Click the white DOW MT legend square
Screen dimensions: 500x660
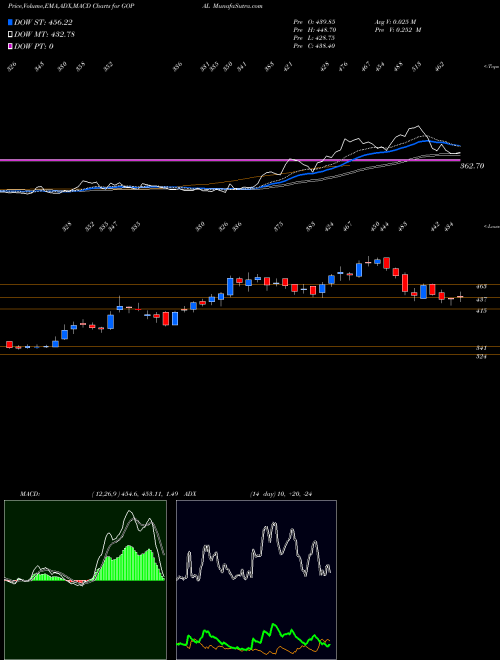11,35
